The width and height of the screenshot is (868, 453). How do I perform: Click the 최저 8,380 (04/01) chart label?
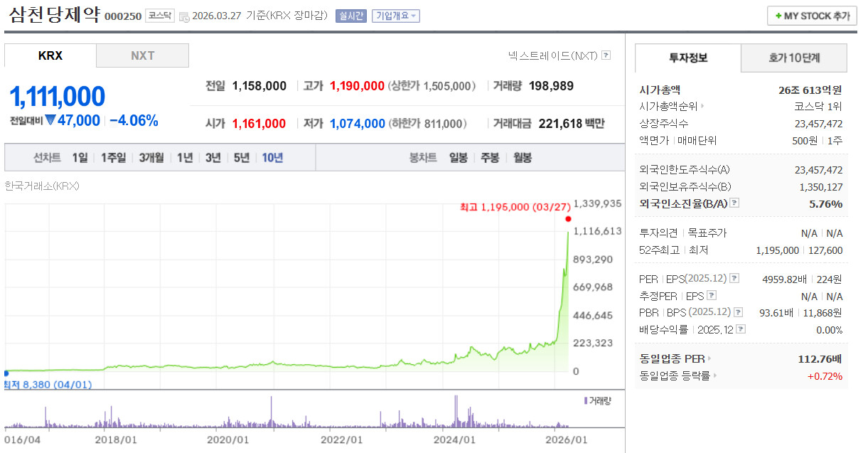coord(47,384)
